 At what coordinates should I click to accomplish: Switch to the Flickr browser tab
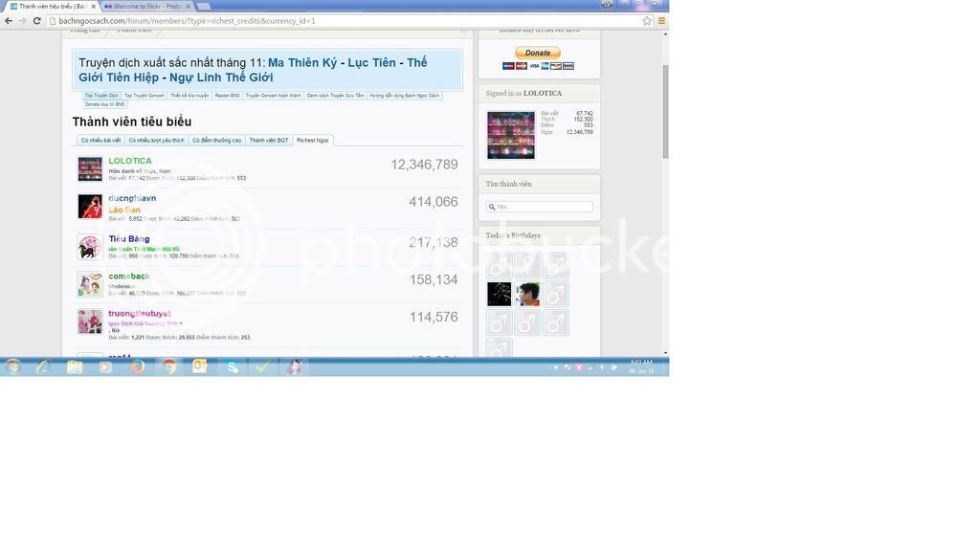click(144, 6)
